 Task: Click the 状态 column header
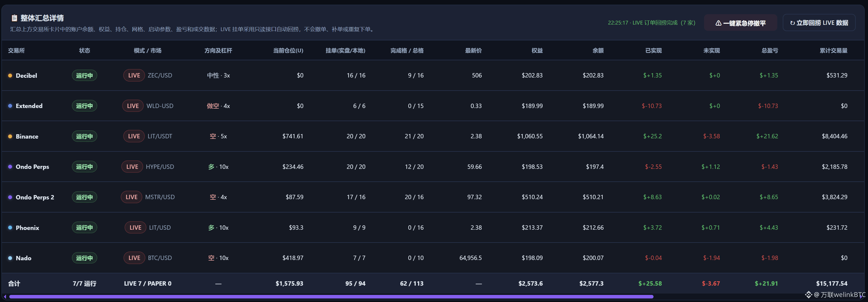85,50
